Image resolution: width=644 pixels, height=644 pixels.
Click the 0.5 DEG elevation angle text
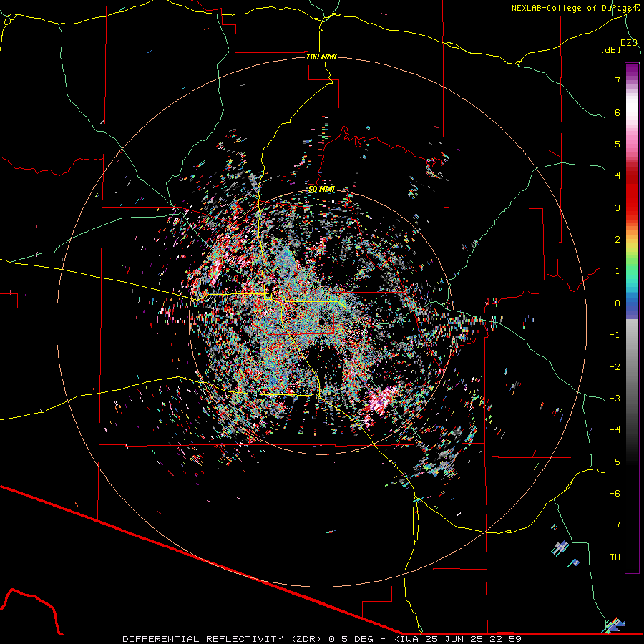351,639
